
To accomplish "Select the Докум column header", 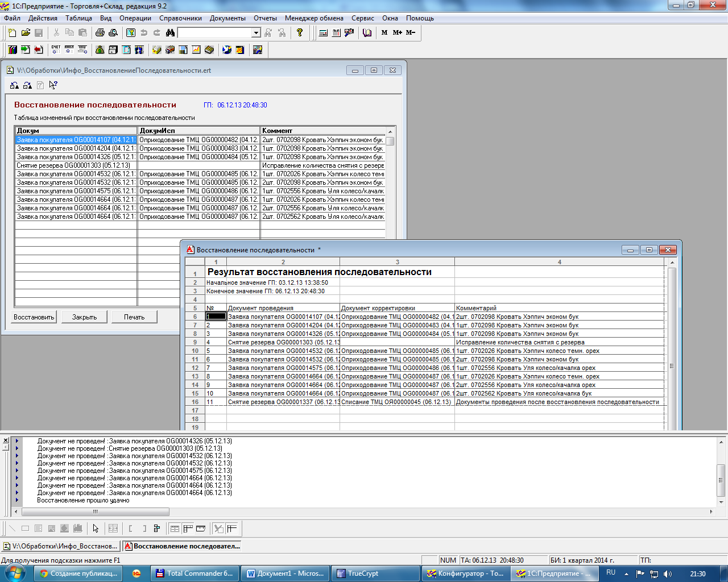I will 76,131.
